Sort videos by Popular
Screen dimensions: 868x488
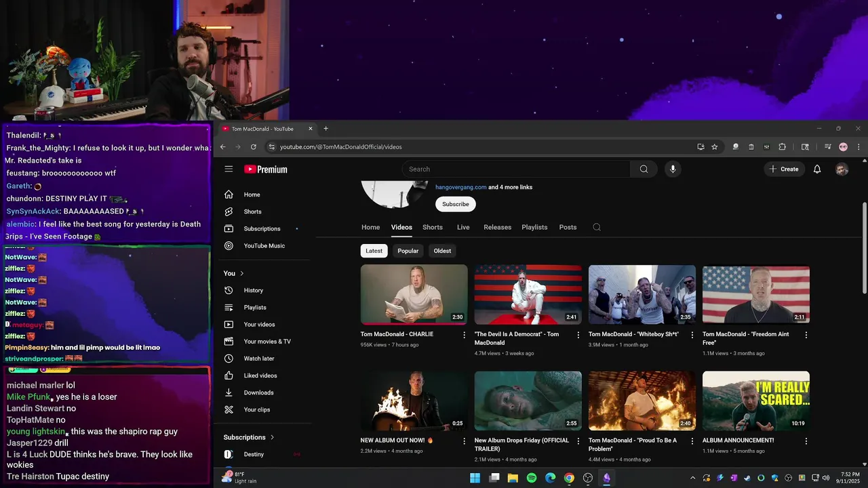(408, 251)
